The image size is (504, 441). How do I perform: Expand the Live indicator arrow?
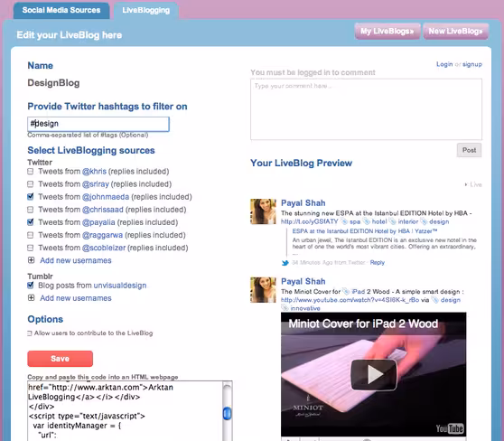click(466, 184)
